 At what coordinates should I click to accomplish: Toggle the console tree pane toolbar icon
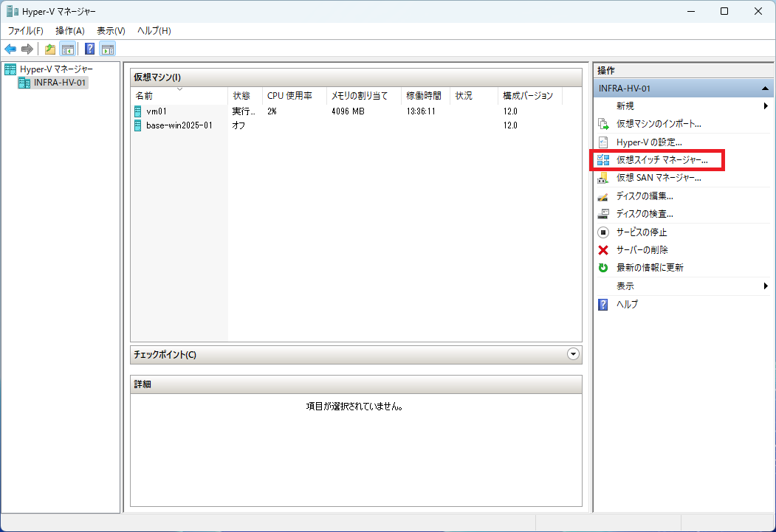pos(67,49)
